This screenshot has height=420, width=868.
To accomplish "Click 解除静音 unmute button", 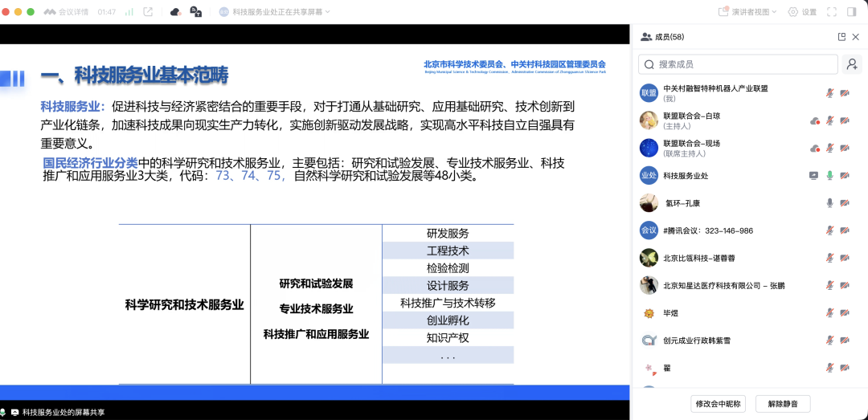I will 783,404.
